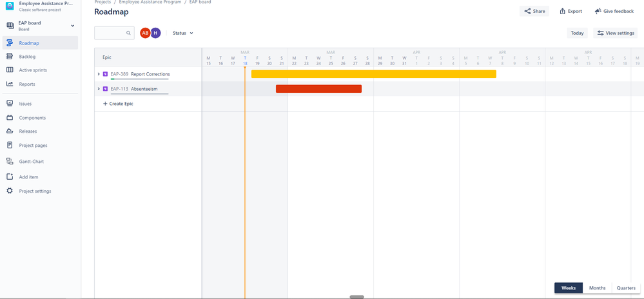Jump to Today on the roadmap
The height and width of the screenshot is (299, 644).
[x=577, y=34]
